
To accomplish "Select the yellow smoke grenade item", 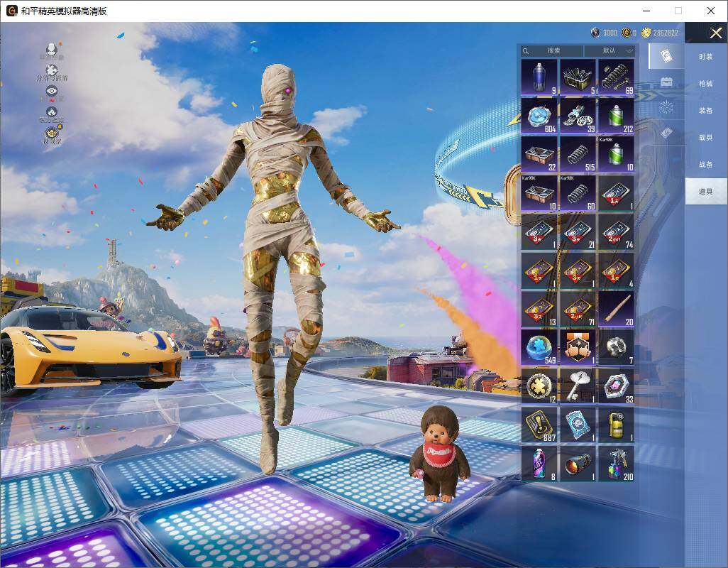I will click(x=616, y=425).
